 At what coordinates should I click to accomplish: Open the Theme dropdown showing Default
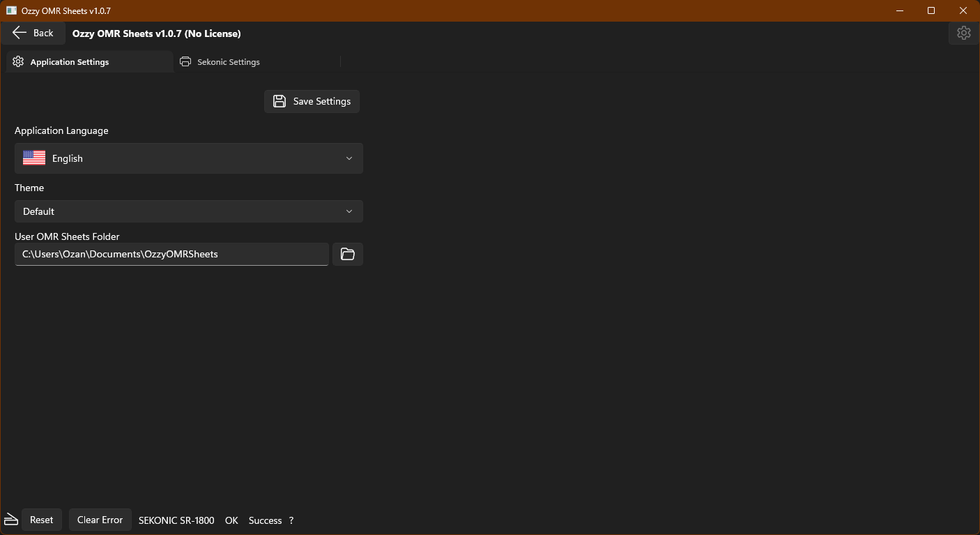[188, 211]
